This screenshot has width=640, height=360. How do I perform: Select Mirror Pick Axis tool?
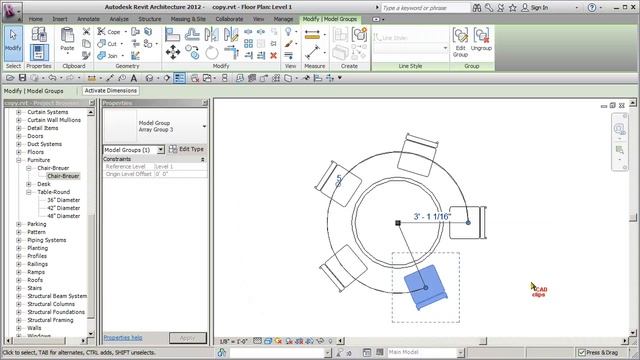(x=211, y=34)
